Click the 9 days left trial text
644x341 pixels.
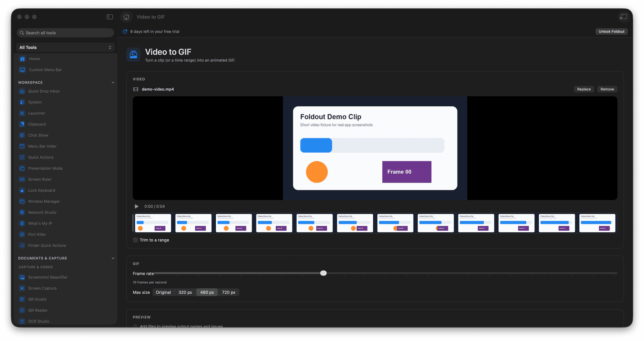[155, 32]
